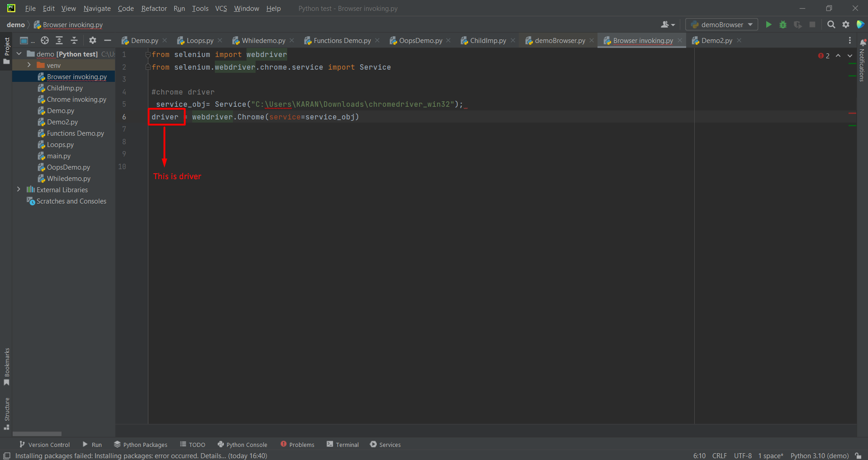Viewport: 868px width, 460px height.
Task: Open Chrome invoking.py in project tree
Action: point(76,99)
